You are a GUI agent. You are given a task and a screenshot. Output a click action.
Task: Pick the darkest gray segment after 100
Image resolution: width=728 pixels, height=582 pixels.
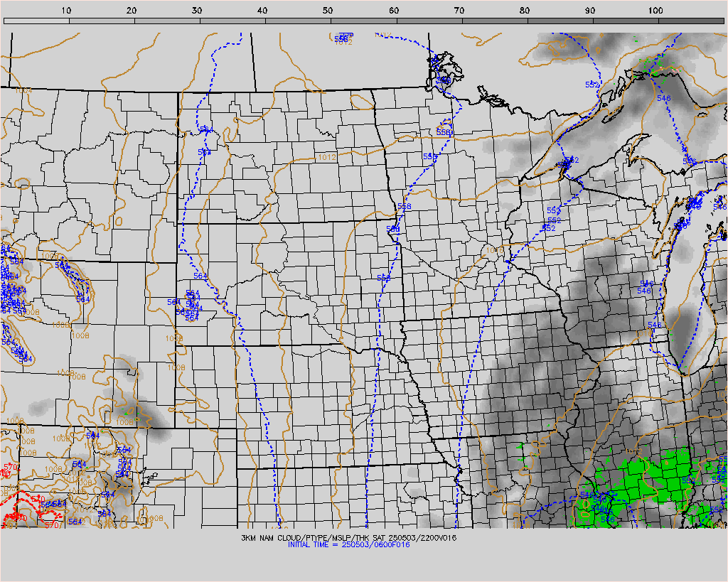pyautogui.click(x=691, y=21)
